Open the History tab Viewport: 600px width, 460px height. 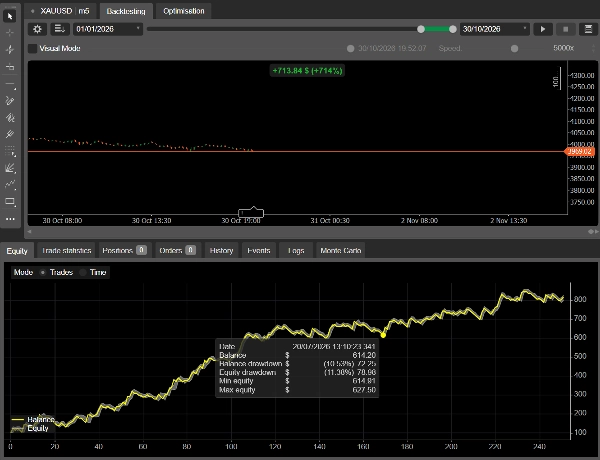[221, 251]
